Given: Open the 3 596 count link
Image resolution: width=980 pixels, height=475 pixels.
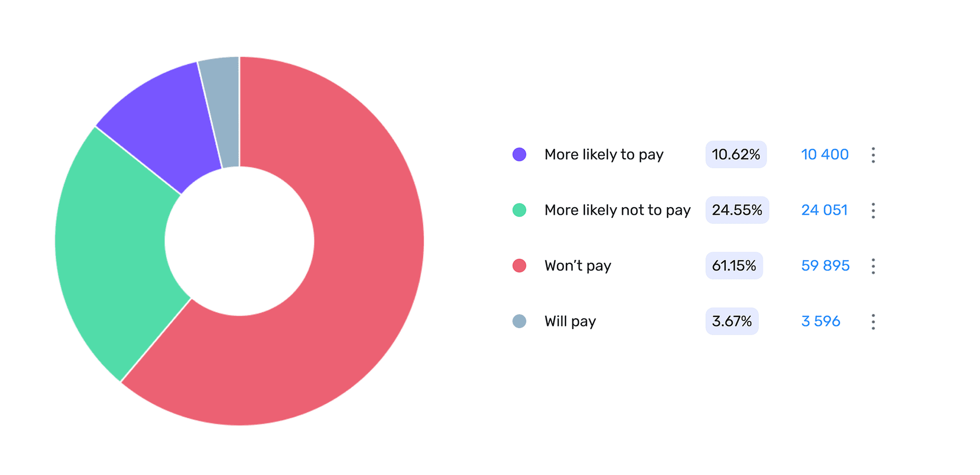Looking at the screenshot, I should click(x=821, y=321).
